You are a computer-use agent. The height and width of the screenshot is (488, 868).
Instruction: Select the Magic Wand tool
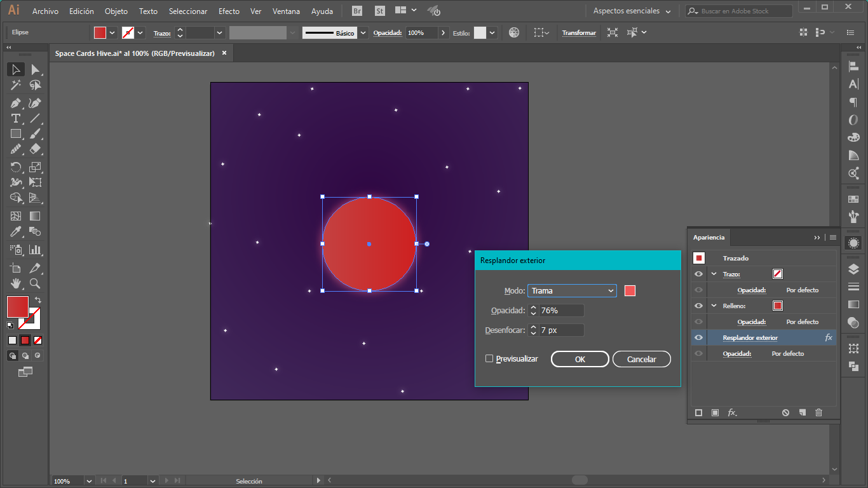tap(16, 85)
